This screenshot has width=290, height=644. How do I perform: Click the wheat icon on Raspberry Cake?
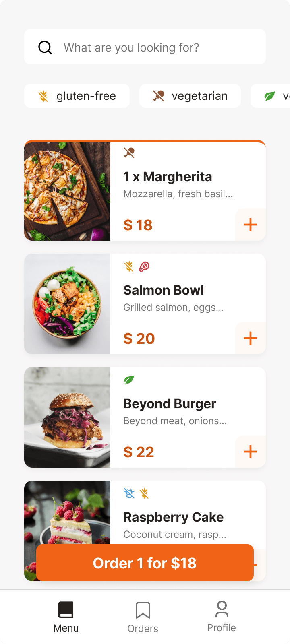click(x=144, y=493)
